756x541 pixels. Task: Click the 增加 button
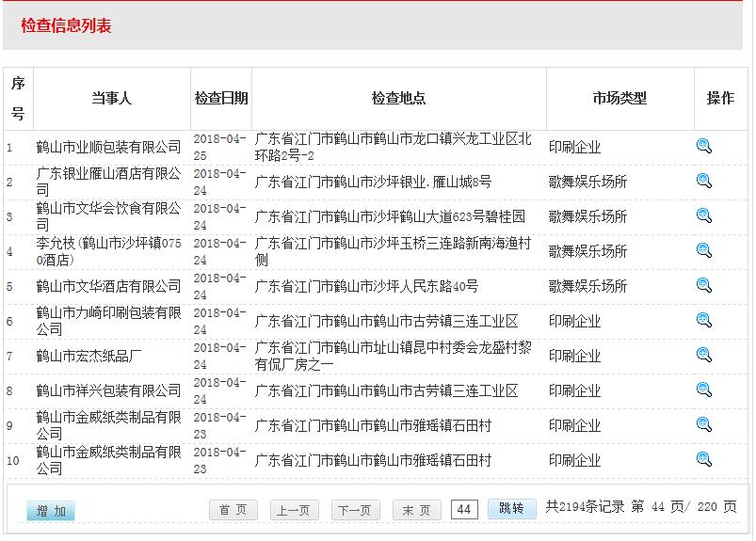51,511
